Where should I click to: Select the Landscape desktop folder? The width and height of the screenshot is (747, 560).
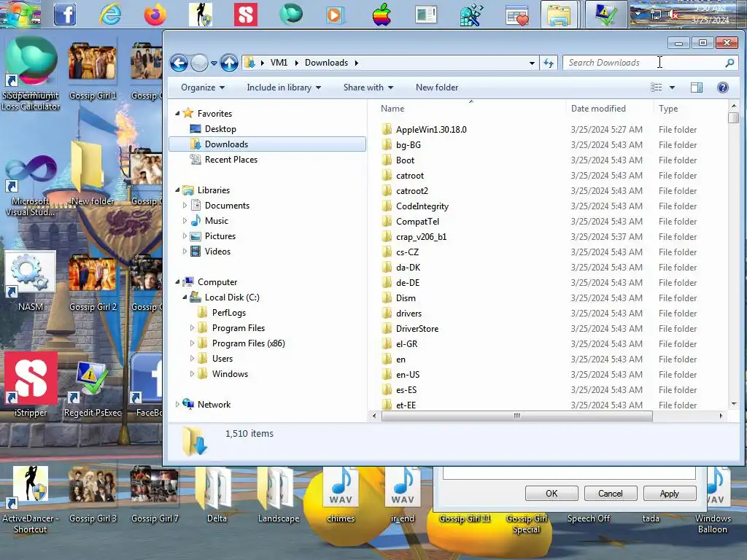(279, 495)
